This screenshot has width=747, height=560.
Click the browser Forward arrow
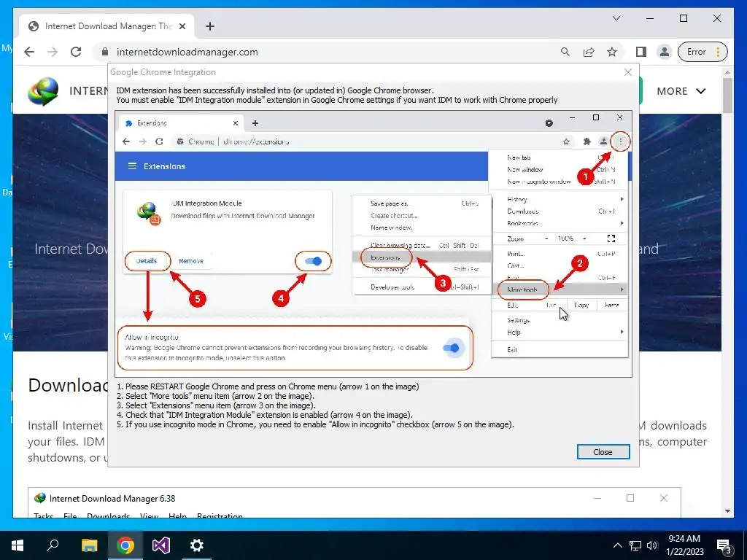[53, 52]
